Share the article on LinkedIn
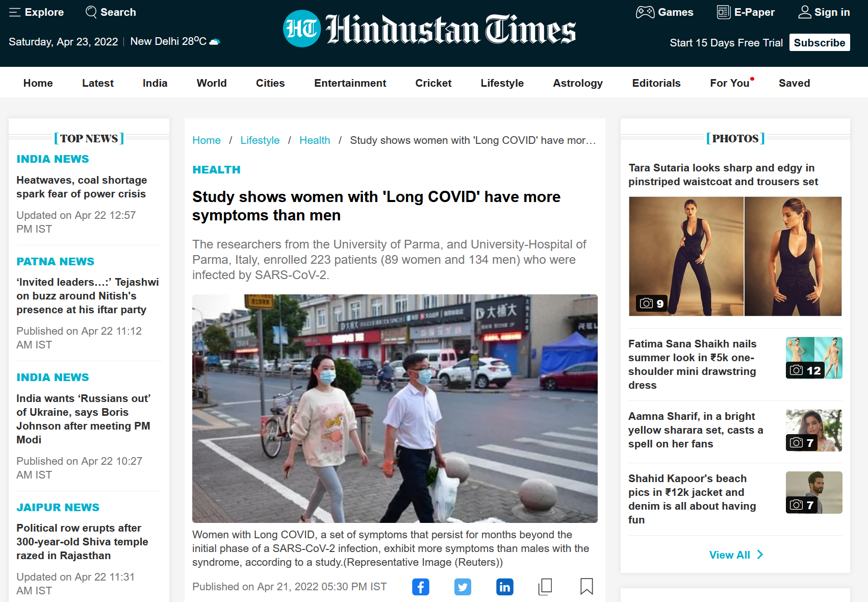Screen dimensions: 868x602 [x=504, y=587]
